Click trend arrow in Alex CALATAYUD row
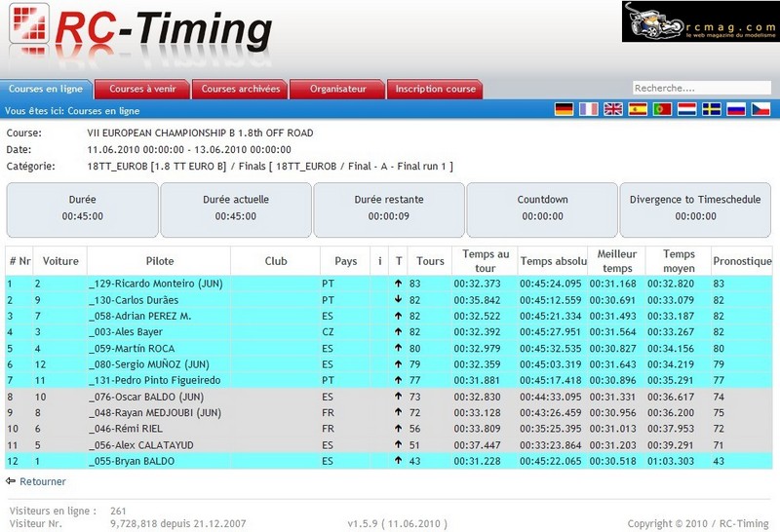The height and width of the screenshot is (532, 780). 398,444
